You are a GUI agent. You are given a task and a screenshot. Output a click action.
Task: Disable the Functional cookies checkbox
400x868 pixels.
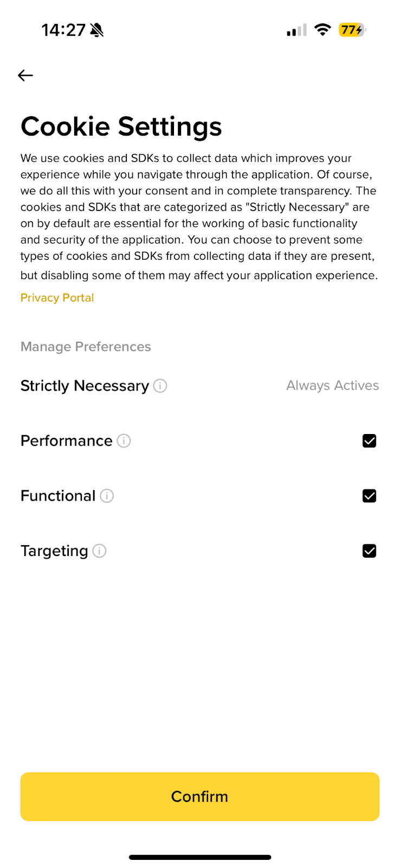[369, 496]
